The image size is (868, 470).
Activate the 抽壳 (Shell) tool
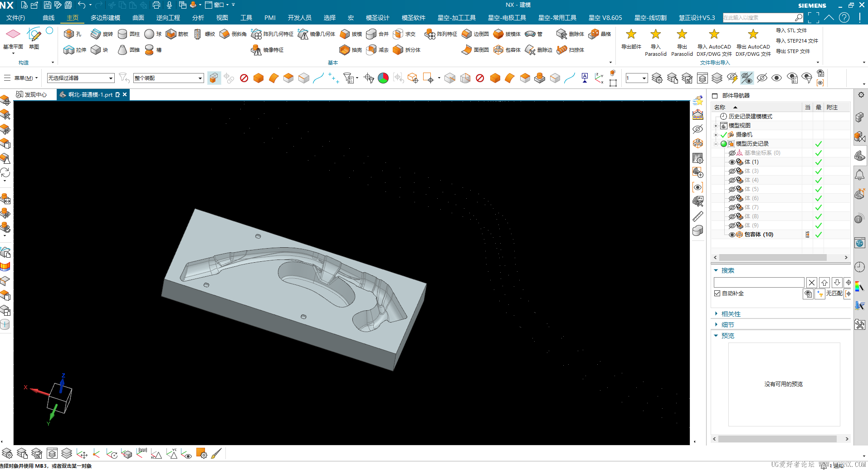click(x=345, y=50)
